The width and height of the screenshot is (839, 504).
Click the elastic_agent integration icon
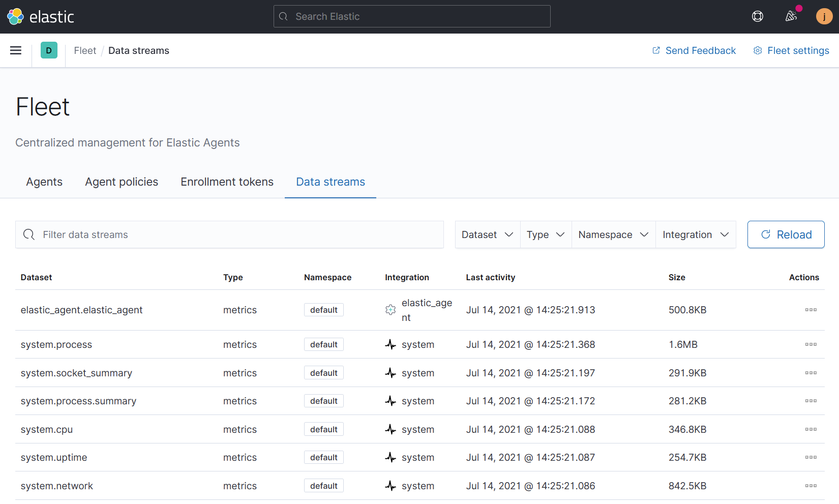point(391,310)
